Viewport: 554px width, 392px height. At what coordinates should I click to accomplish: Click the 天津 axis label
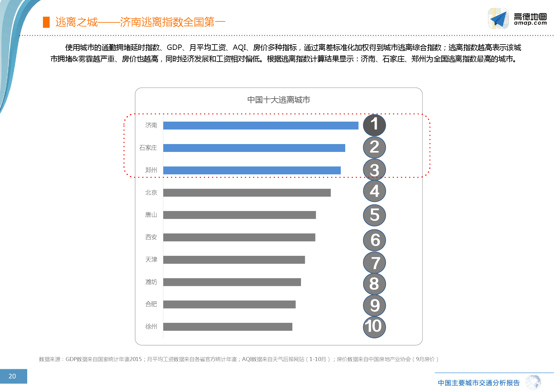click(x=151, y=260)
